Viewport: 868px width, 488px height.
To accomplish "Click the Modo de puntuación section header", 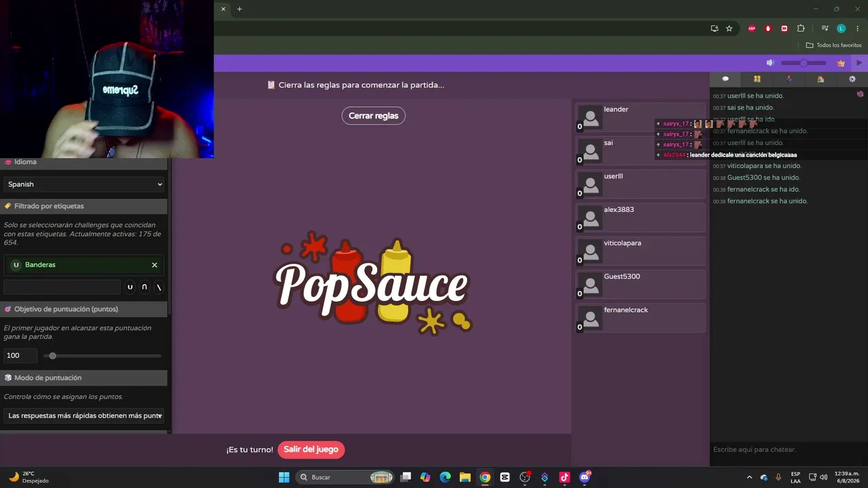I will (x=84, y=378).
